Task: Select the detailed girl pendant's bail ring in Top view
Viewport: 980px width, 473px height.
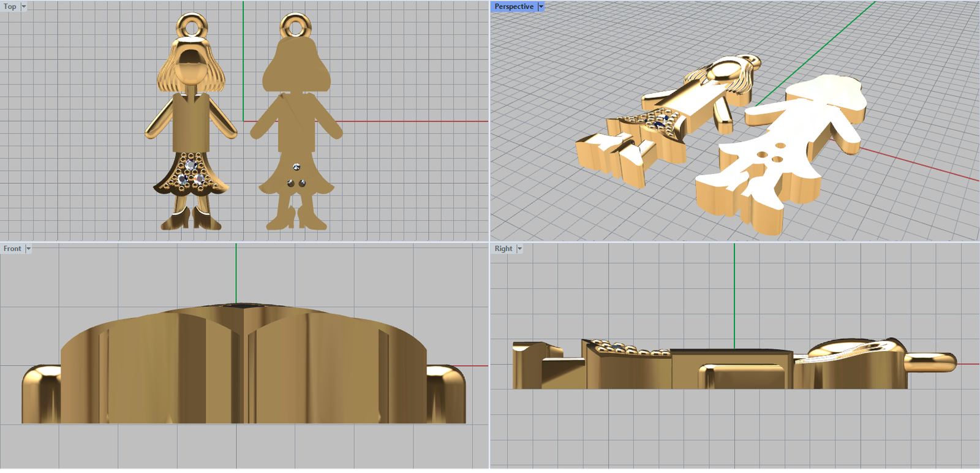Action: (x=191, y=20)
